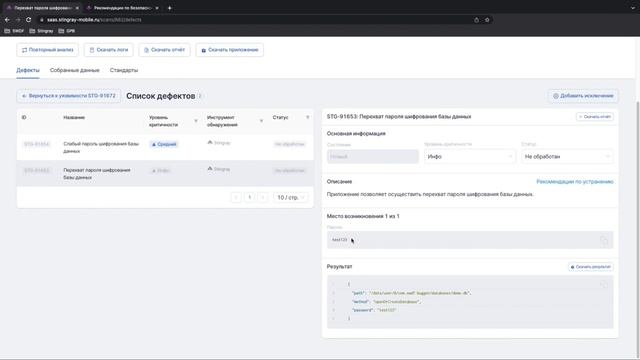Click the Средний severity badge
Image resolution: width=640 pixels, height=360 pixels.
coord(163,144)
